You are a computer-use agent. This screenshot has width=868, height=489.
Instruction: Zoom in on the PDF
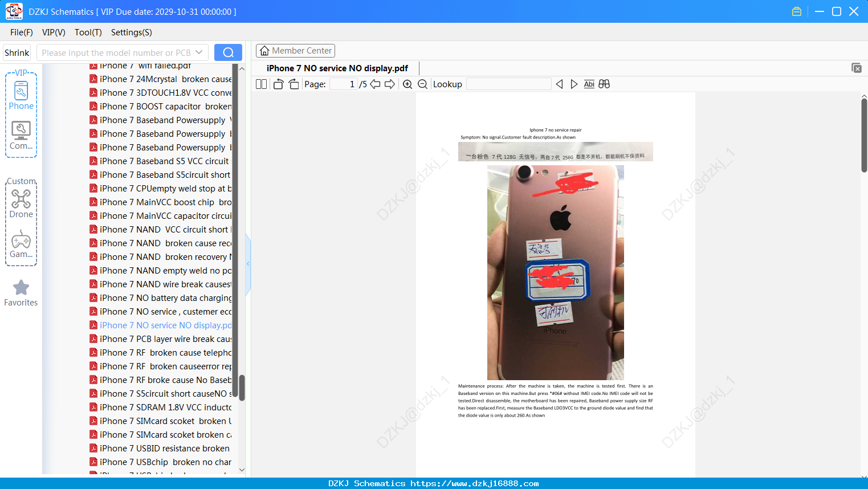point(407,84)
